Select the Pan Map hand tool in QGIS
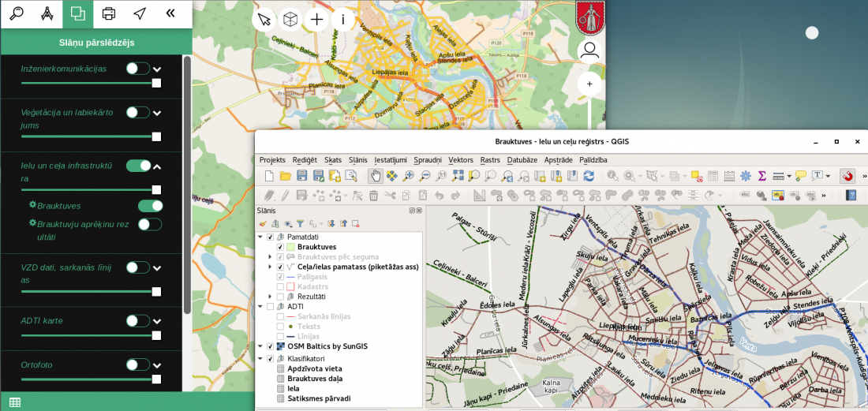The width and height of the screenshot is (868, 411). (x=376, y=176)
